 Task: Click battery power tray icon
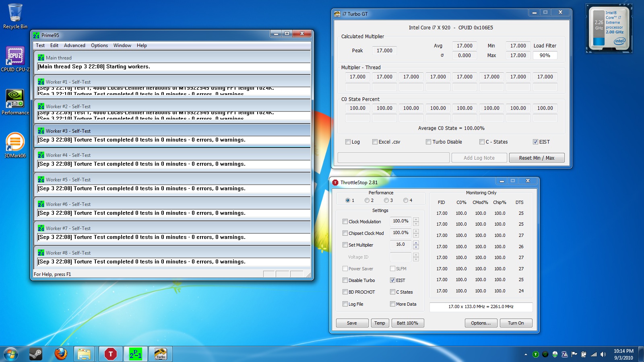(584, 354)
